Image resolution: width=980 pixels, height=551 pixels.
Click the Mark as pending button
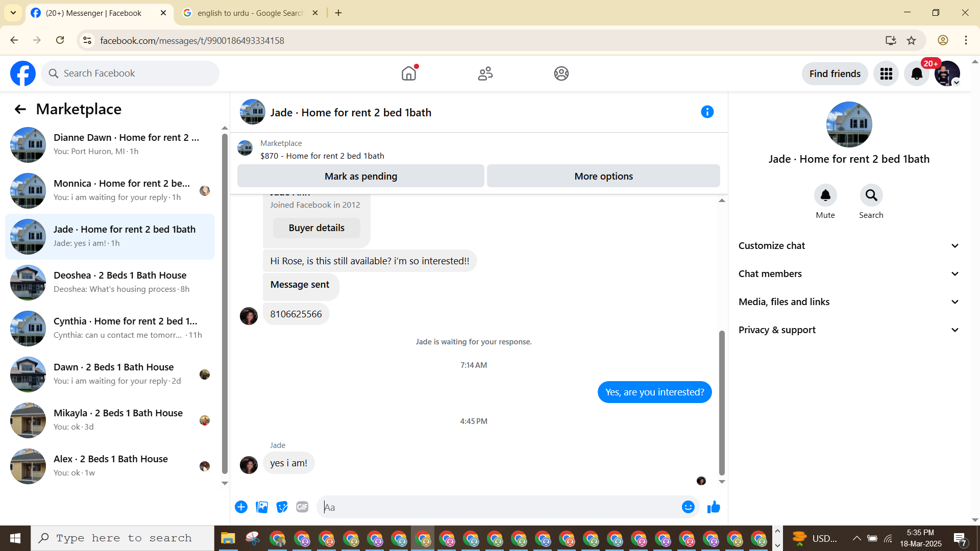coord(360,176)
